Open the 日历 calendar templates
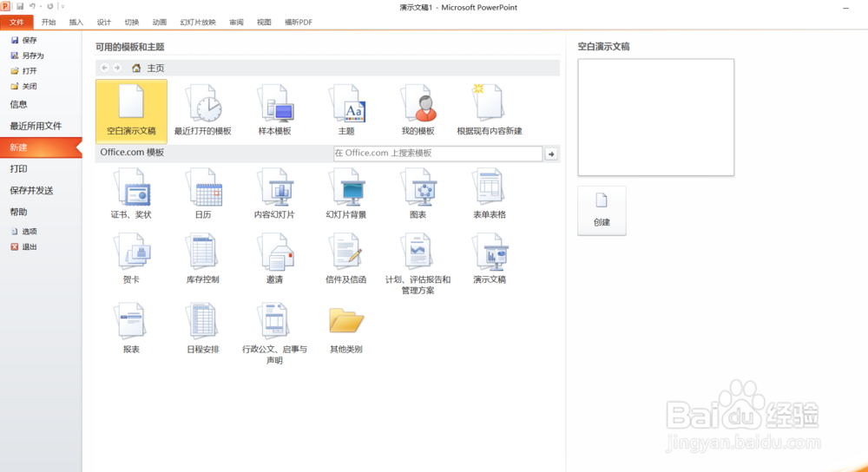This screenshot has width=868, height=472. point(202,194)
